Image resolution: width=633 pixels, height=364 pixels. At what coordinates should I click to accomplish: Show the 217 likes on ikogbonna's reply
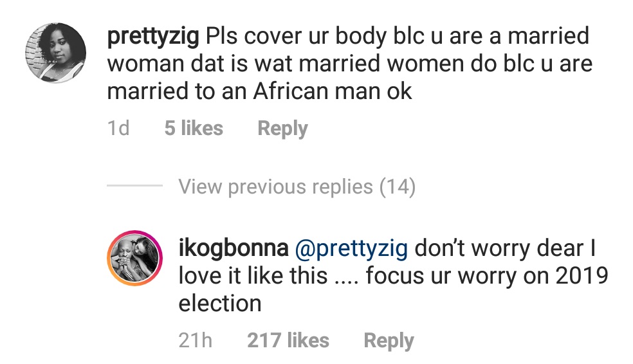point(288,340)
